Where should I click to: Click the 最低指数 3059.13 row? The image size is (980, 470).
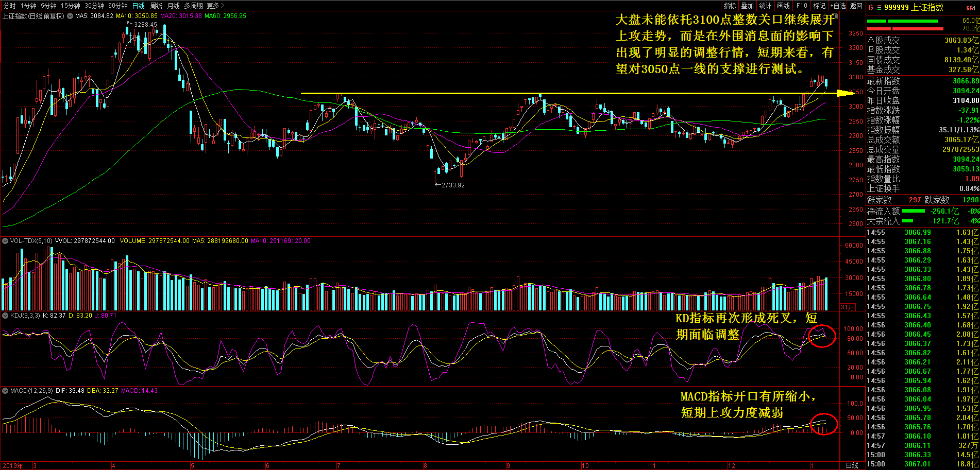coord(923,169)
